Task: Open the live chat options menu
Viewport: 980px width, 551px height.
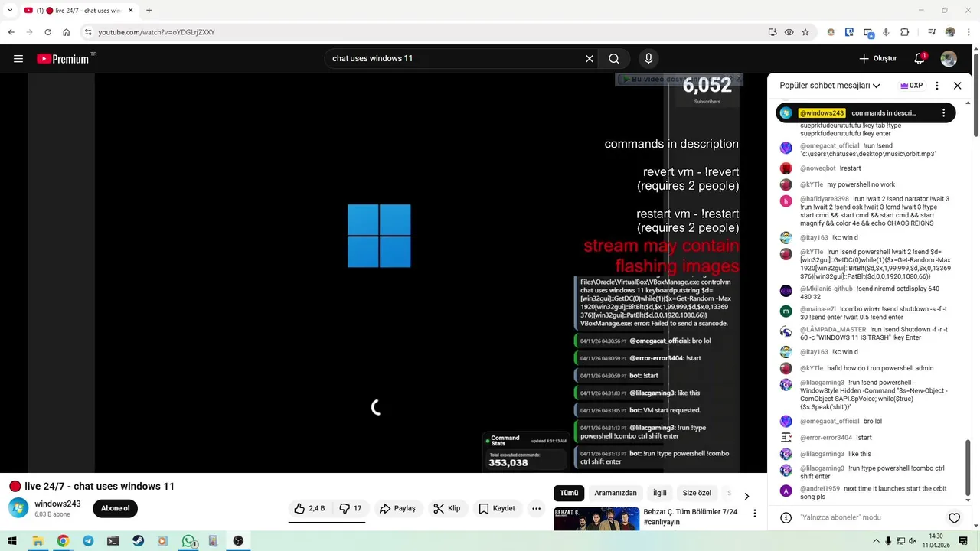Action: (937, 86)
